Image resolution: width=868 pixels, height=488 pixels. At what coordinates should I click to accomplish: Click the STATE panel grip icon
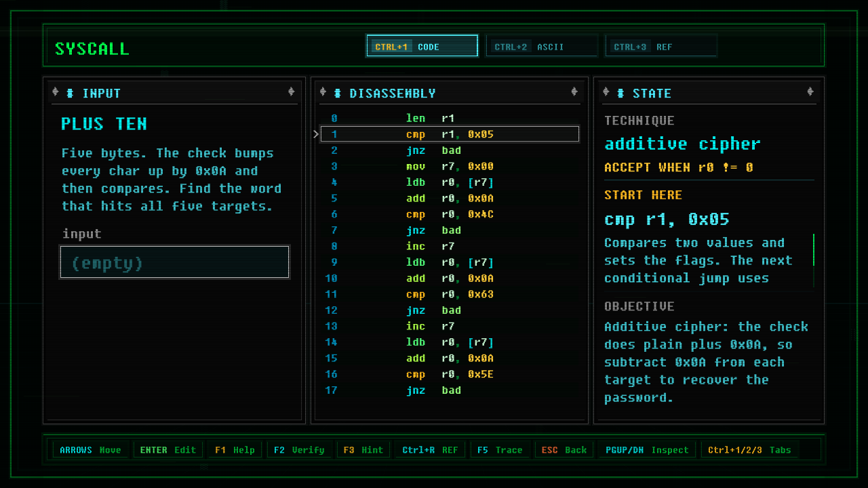pos(620,93)
